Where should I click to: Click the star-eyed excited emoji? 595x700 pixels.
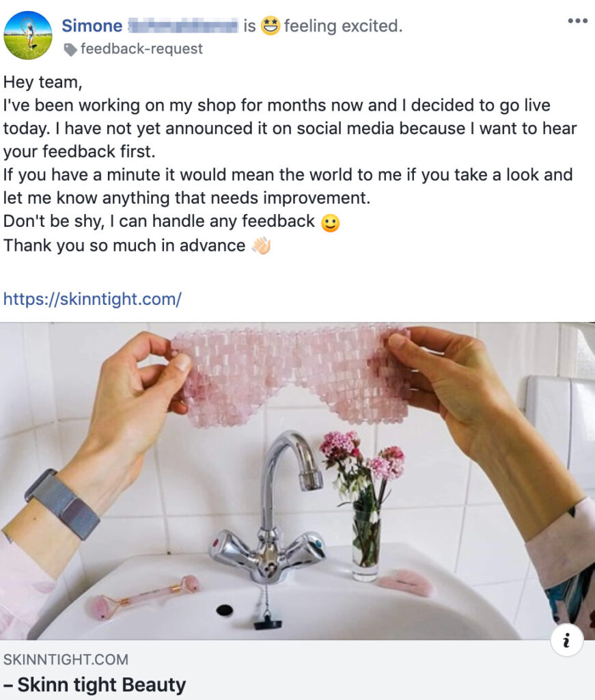271,25
